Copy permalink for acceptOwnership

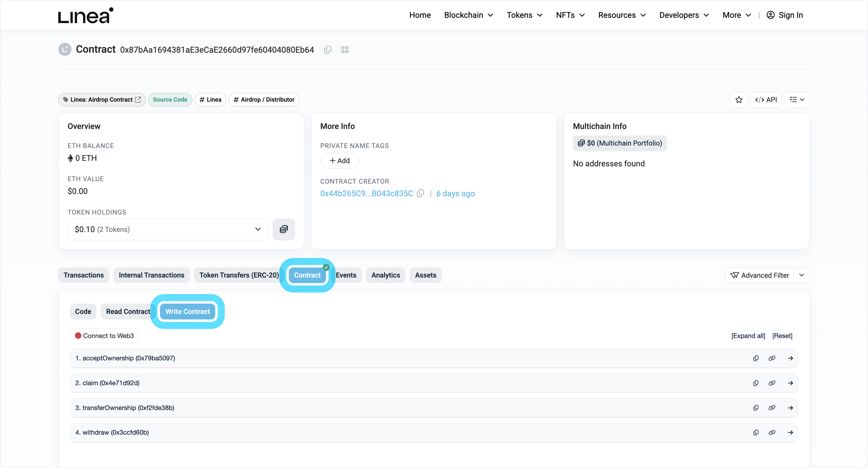(x=772, y=358)
